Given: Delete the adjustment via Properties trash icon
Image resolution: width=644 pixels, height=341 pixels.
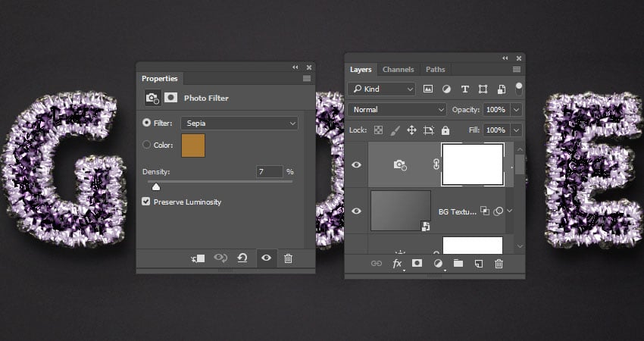Looking at the screenshot, I should click(x=289, y=258).
